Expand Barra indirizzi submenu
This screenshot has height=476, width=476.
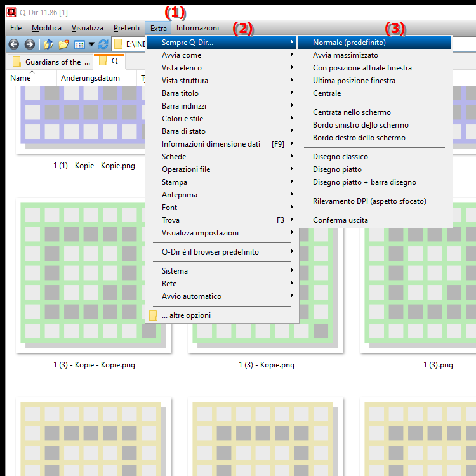(222, 106)
